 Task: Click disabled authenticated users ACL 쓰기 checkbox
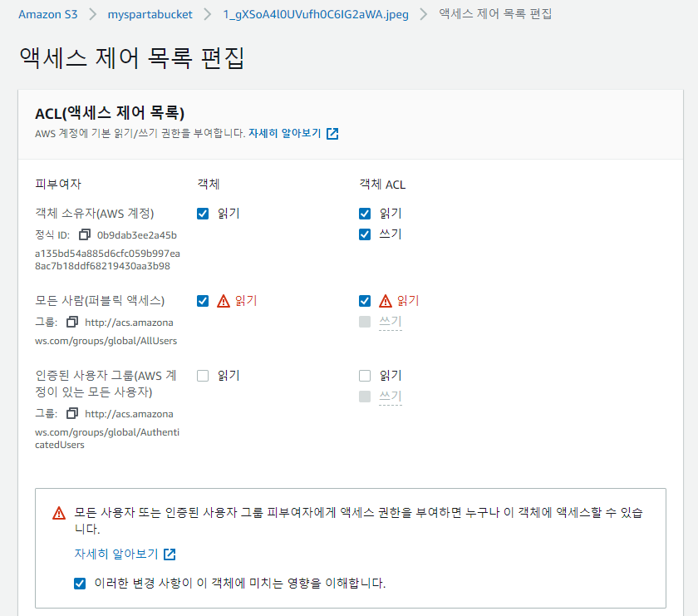coord(365,397)
